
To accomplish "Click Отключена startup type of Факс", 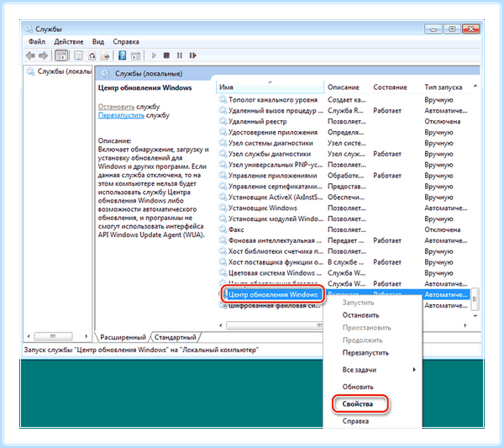I will tap(443, 229).
